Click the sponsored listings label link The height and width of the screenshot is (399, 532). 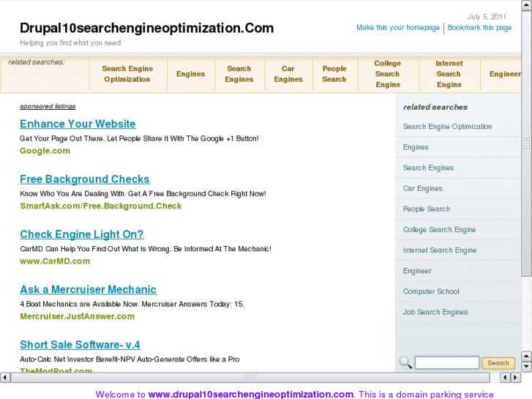pos(48,106)
